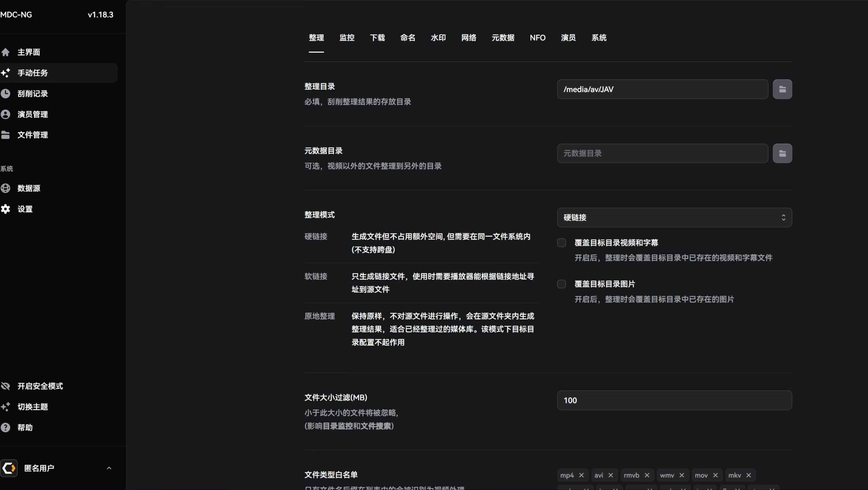The image size is (868, 490).
Task: Click the 帮助 question mark icon
Action: pyautogui.click(x=6, y=427)
